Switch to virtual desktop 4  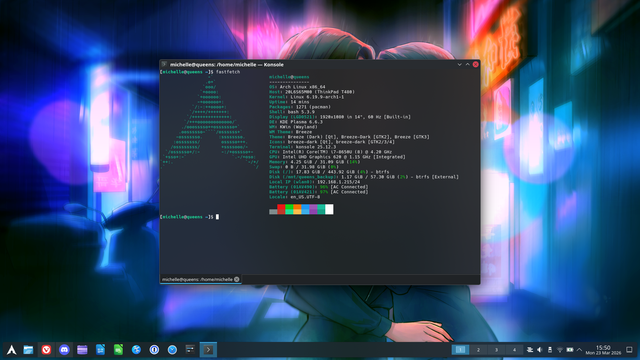514,350
